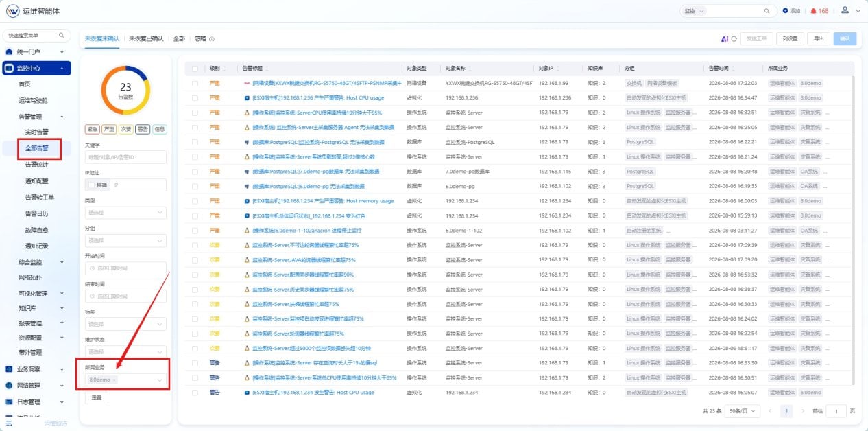Click sort icon on 对象IP column
868x431 pixels.
coord(558,69)
